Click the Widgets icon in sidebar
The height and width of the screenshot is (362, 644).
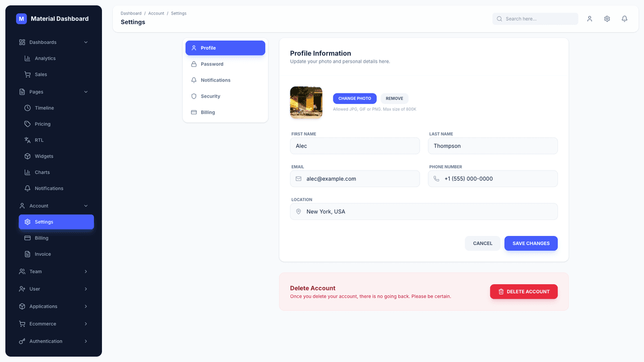(x=27, y=156)
